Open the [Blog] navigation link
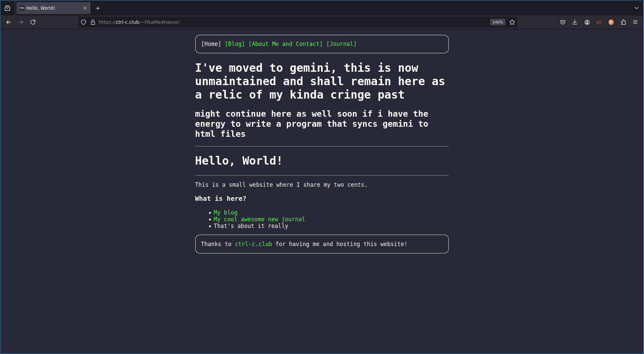This screenshot has height=354, width=644. 235,44
